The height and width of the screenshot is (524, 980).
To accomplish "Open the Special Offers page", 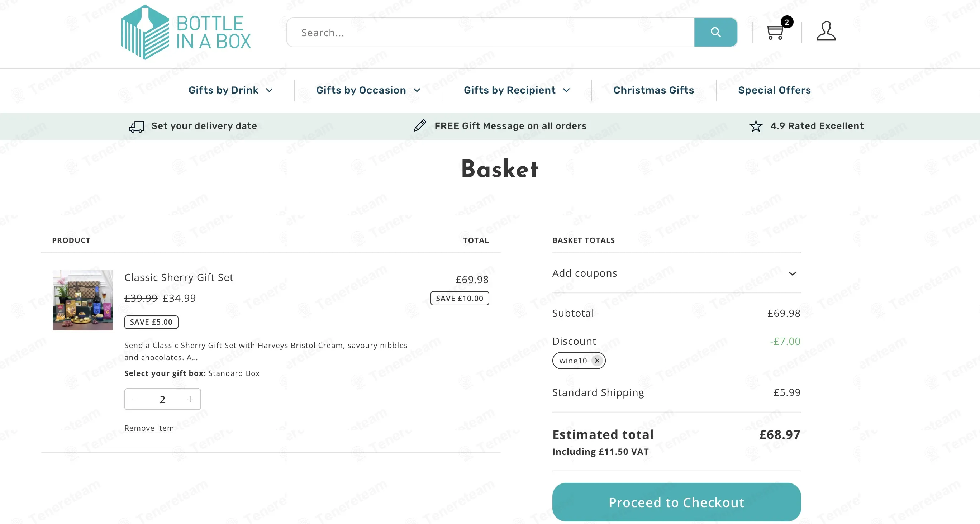I will [x=774, y=90].
